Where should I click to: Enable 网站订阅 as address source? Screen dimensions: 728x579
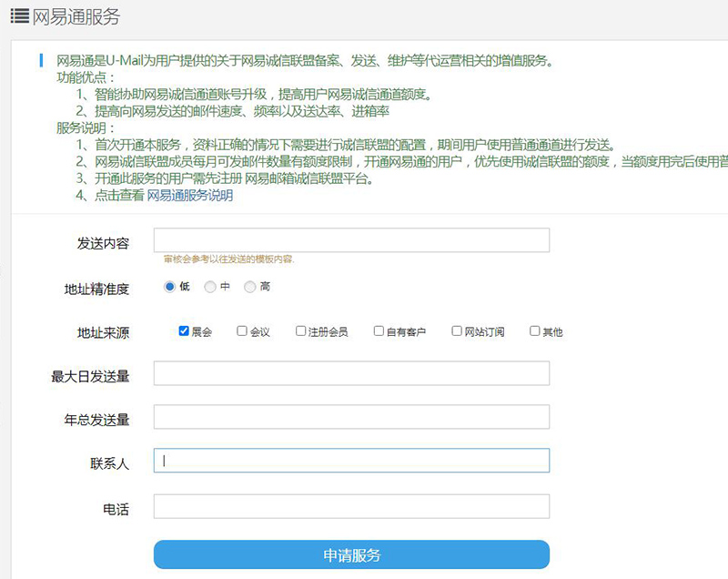click(457, 331)
